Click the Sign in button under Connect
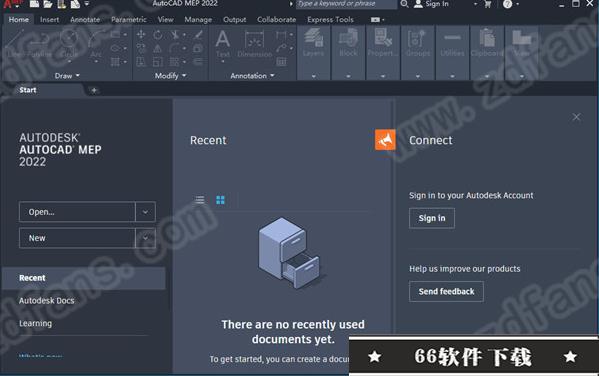The image size is (599, 376). [x=432, y=218]
